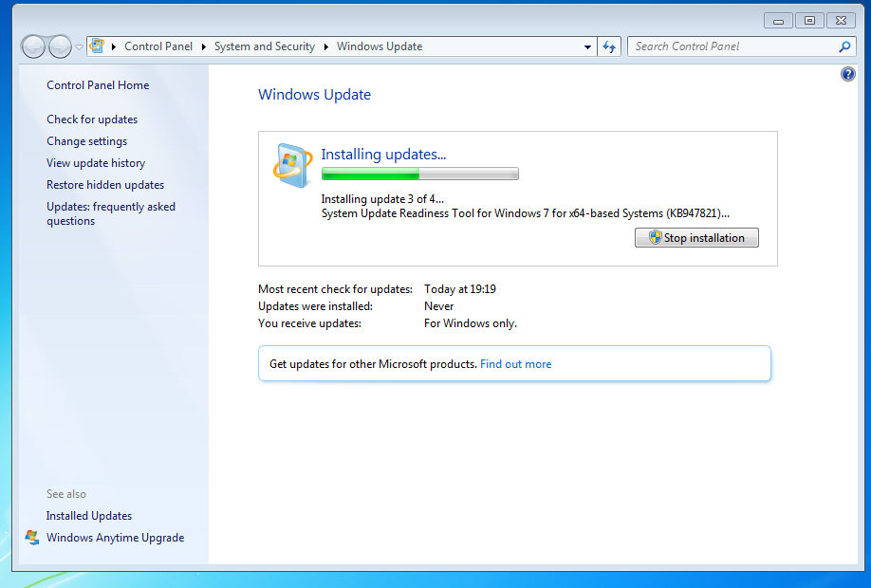Viewport: 871px width, 588px height.
Task: Click the Back navigation arrow
Action: (33, 46)
